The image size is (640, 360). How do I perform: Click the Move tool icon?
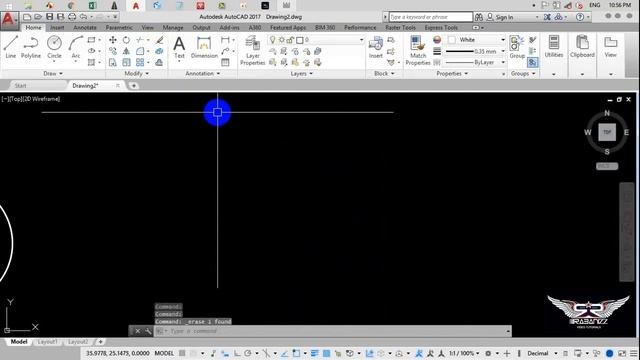[x=113, y=40]
